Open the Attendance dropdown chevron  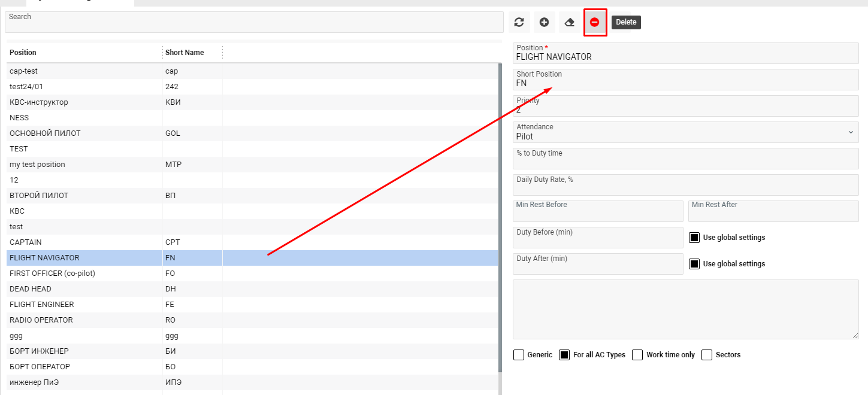[x=851, y=132]
